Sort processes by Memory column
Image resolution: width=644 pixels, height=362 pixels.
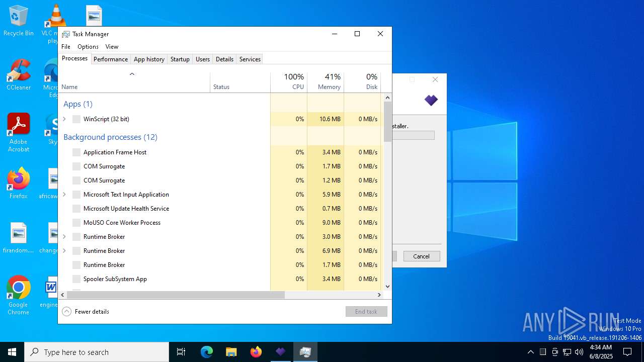(326, 82)
